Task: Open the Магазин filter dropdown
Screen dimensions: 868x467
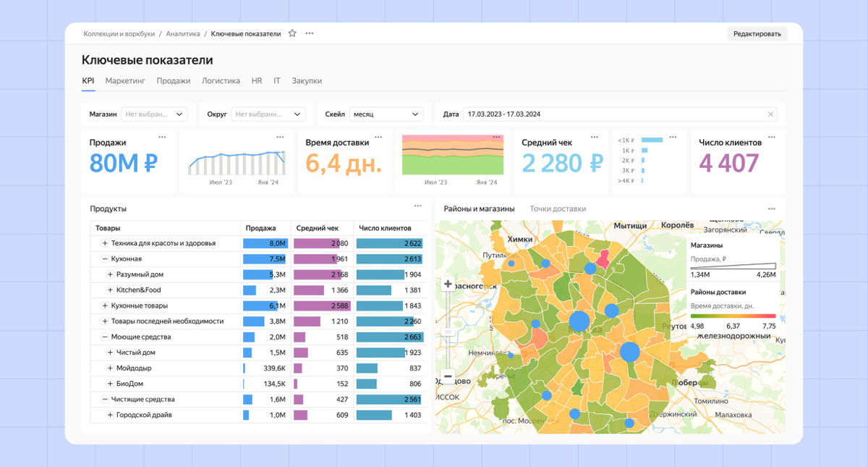Action: pyautogui.click(x=154, y=114)
